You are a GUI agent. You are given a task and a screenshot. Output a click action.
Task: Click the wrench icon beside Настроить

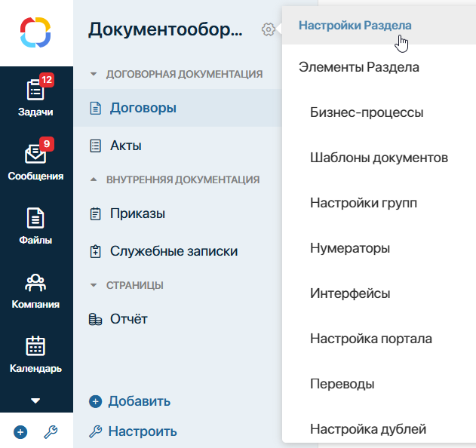[x=95, y=431]
